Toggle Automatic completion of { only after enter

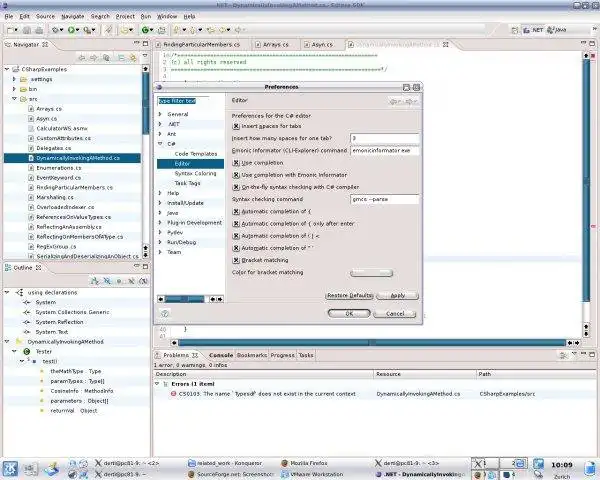(236, 224)
